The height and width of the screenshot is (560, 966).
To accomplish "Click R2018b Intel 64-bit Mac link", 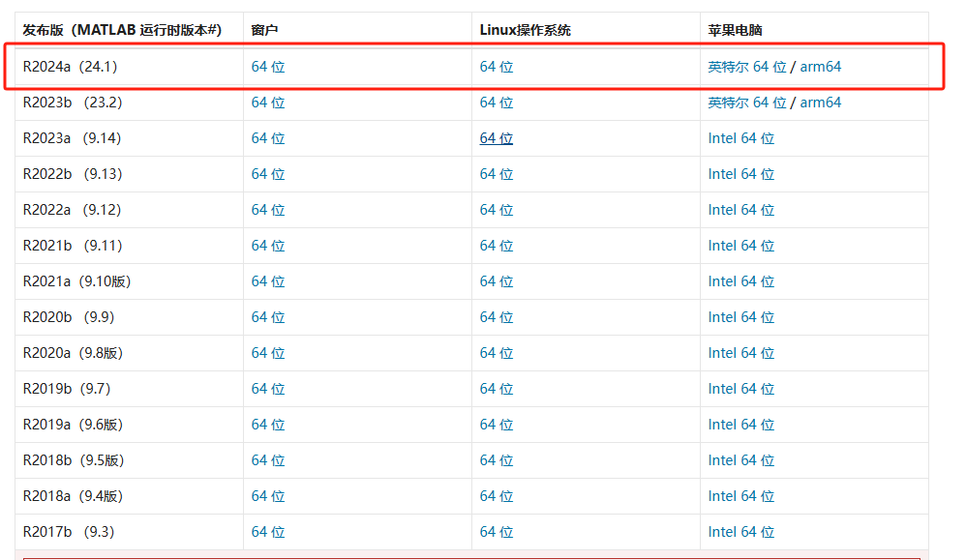I will coord(741,459).
